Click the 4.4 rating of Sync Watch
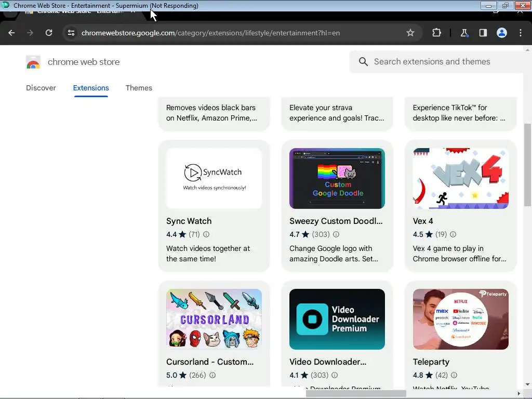This screenshot has width=532, height=399. [x=171, y=234]
